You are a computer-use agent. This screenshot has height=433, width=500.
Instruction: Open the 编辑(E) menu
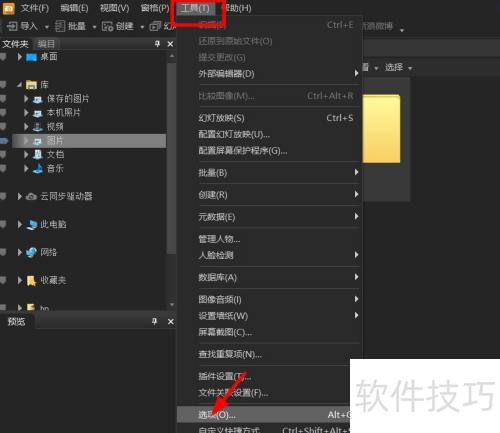pos(74,8)
